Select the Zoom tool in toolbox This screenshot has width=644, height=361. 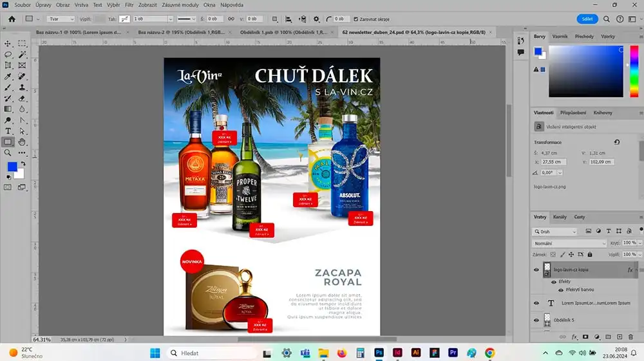[x=8, y=153]
